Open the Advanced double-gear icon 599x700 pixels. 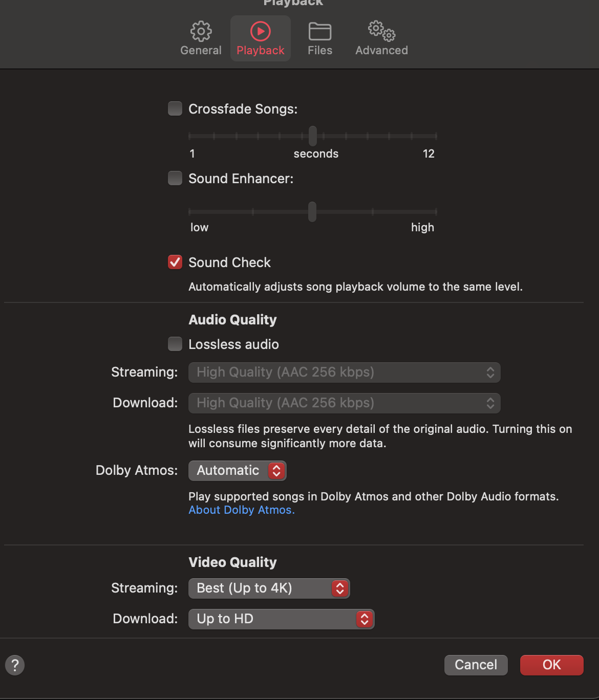381,32
